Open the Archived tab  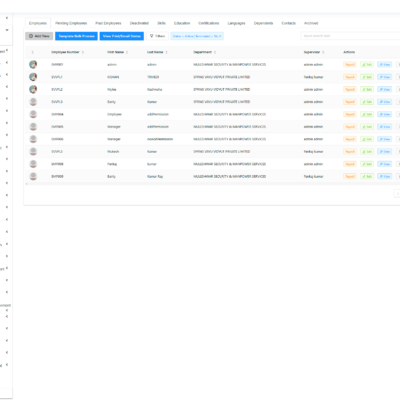click(311, 23)
